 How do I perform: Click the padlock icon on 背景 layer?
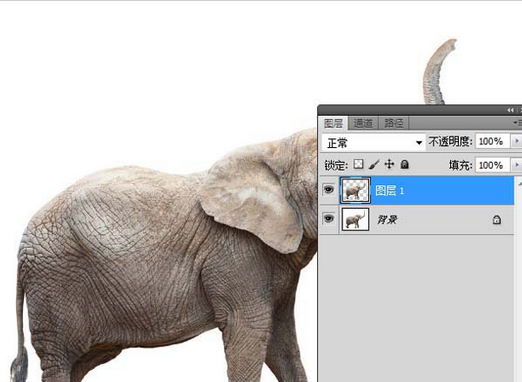click(496, 220)
